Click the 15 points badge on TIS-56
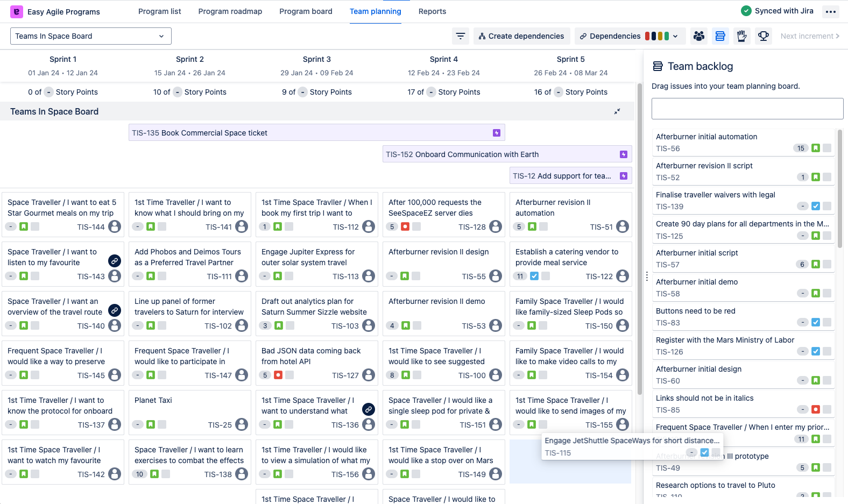This screenshot has width=848, height=504. 801,148
